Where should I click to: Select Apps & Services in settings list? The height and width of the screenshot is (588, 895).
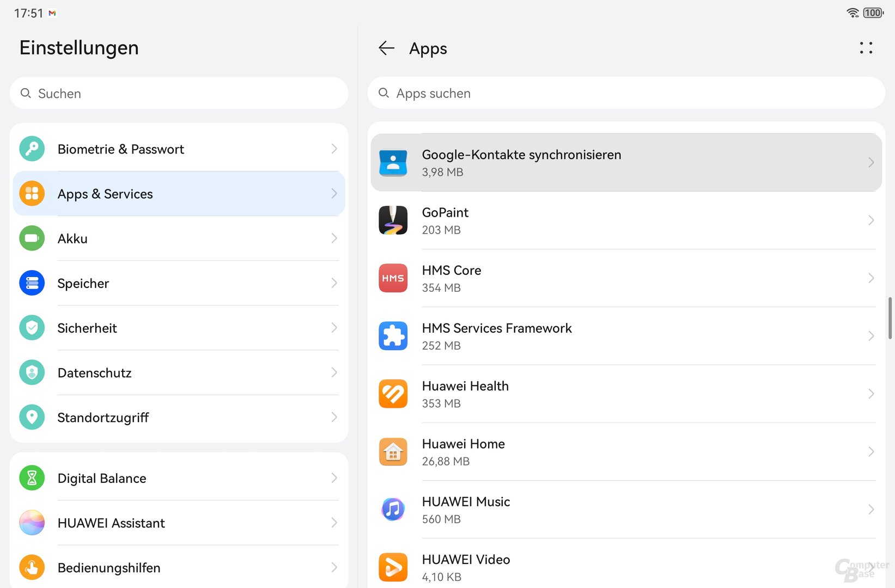pyautogui.click(x=179, y=193)
